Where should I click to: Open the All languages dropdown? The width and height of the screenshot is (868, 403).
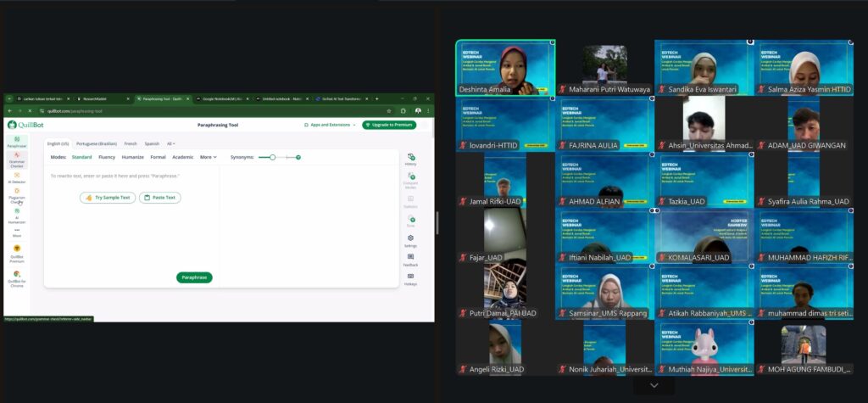[x=171, y=143]
